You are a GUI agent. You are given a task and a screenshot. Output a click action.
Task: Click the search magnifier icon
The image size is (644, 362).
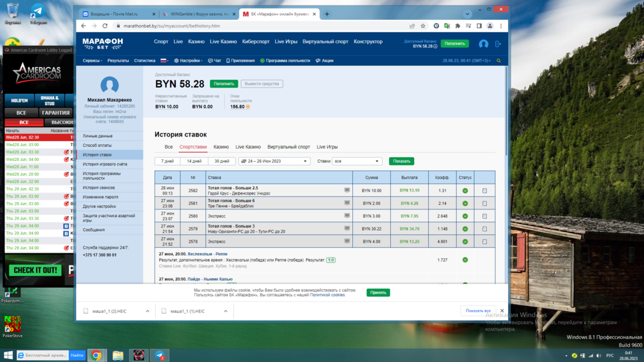coord(498,61)
